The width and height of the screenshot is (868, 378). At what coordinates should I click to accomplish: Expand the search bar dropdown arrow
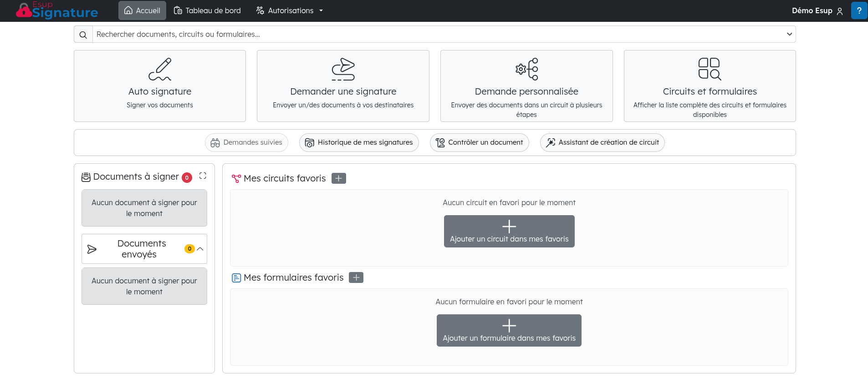point(789,34)
